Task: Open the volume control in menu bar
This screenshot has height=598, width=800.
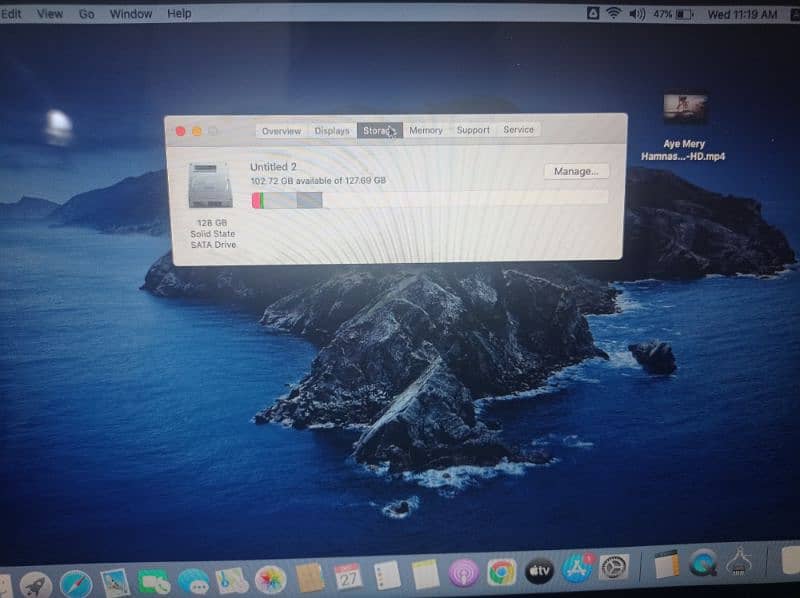Action: 637,14
